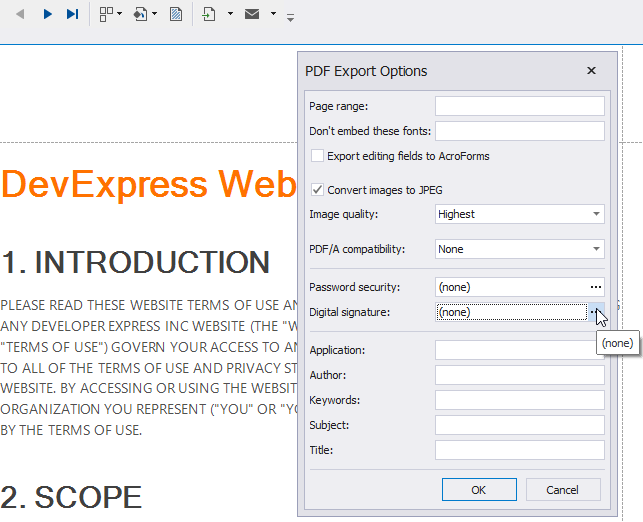Click the orange 'DevExpress Web' title text
The width and height of the screenshot is (643, 522).
pyautogui.click(x=148, y=184)
